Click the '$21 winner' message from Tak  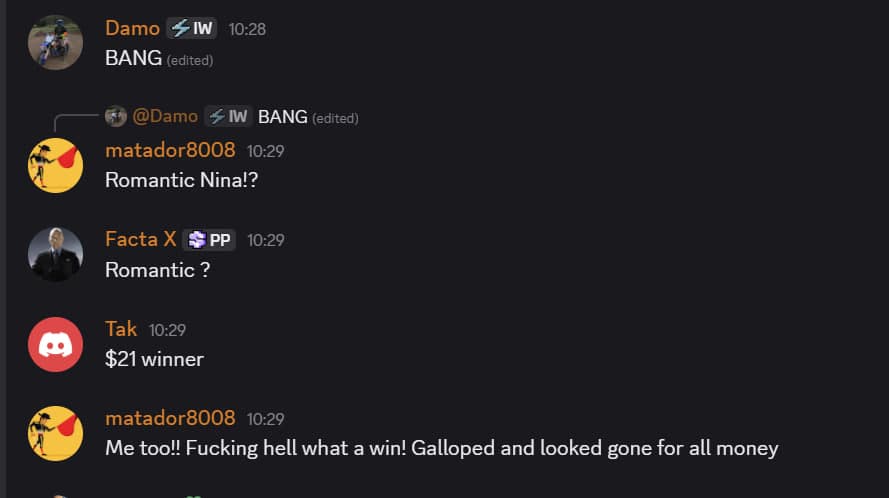tap(154, 359)
